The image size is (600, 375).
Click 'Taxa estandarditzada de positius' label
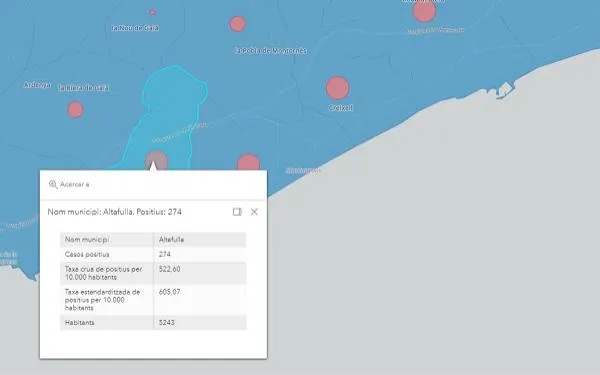point(102,300)
